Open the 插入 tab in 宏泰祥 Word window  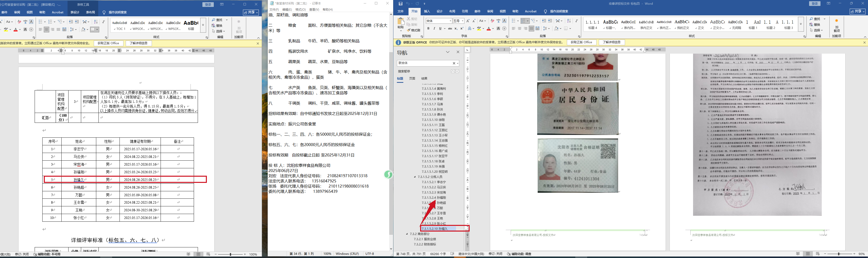tap(427, 11)
